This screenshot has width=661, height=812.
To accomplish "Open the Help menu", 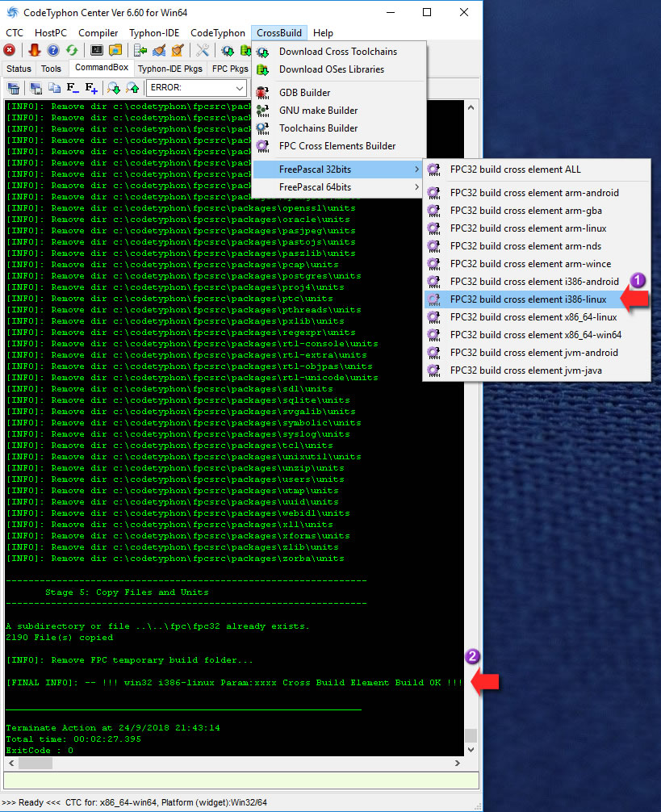I will click(323, 33).
